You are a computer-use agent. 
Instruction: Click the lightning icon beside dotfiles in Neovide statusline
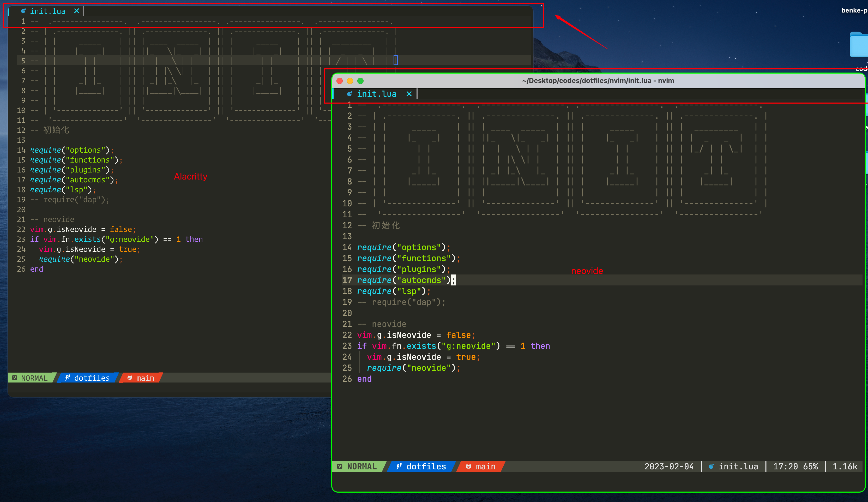(399, 467)
